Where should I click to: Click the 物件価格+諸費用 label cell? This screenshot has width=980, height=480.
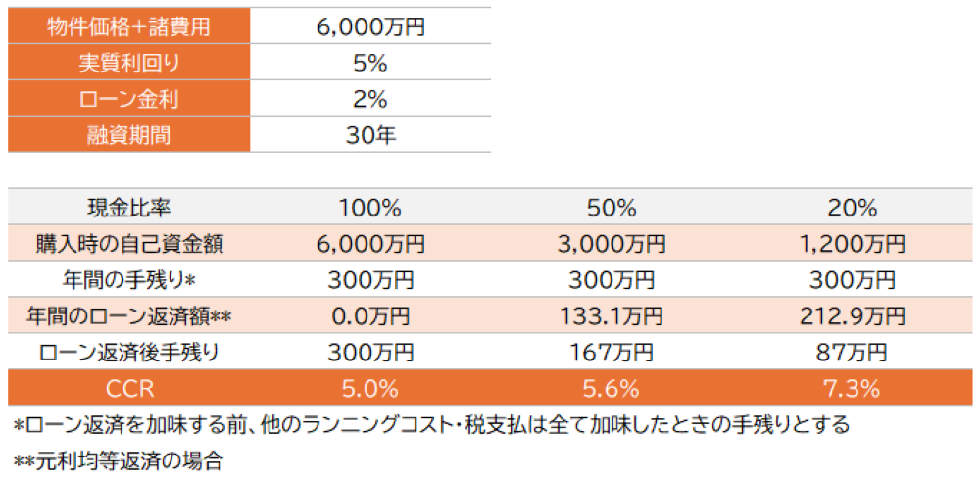click(129, 26)
